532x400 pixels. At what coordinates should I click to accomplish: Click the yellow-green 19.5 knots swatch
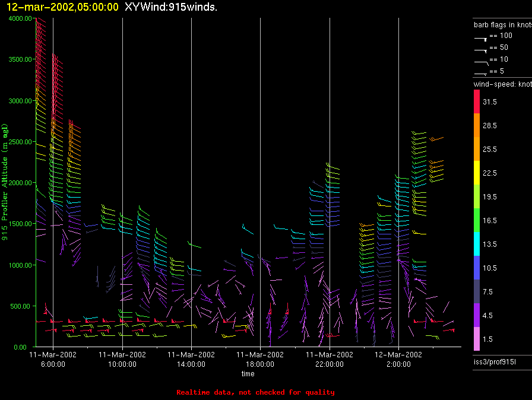(x=477, y=196)
